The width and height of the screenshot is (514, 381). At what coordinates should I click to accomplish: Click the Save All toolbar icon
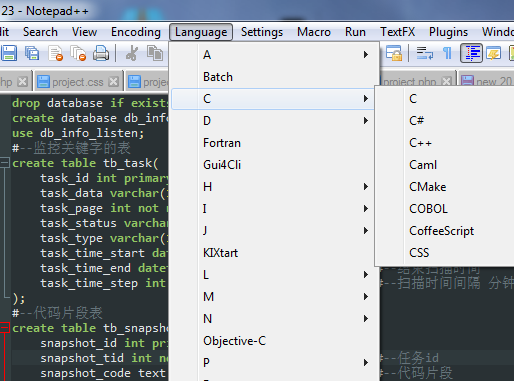tap(32, 53)
